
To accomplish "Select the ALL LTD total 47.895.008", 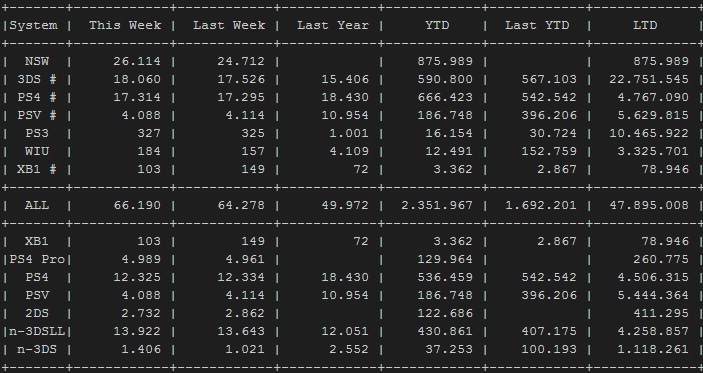I will [x=649, y=205].
